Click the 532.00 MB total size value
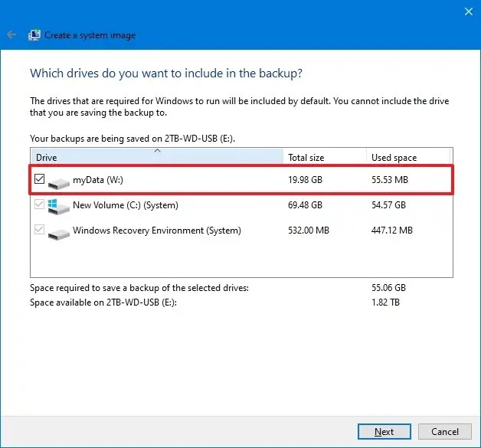This screenshot has height=448, width=481. click(309, 231)
